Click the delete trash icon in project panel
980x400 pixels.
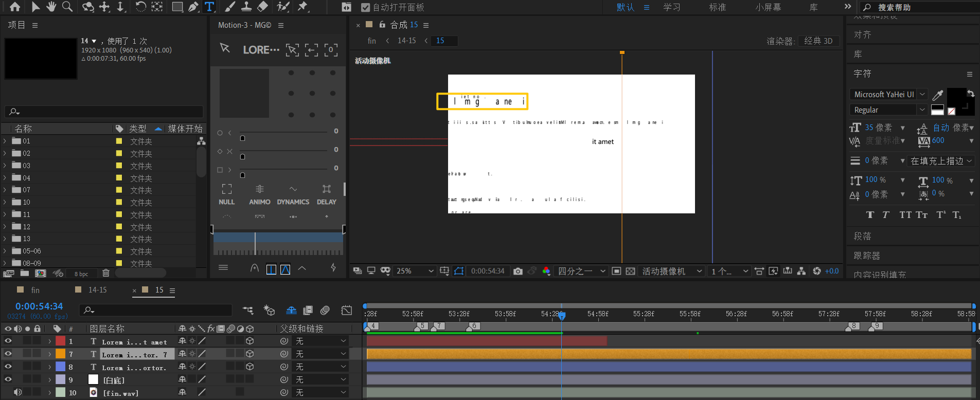[106, 274]
